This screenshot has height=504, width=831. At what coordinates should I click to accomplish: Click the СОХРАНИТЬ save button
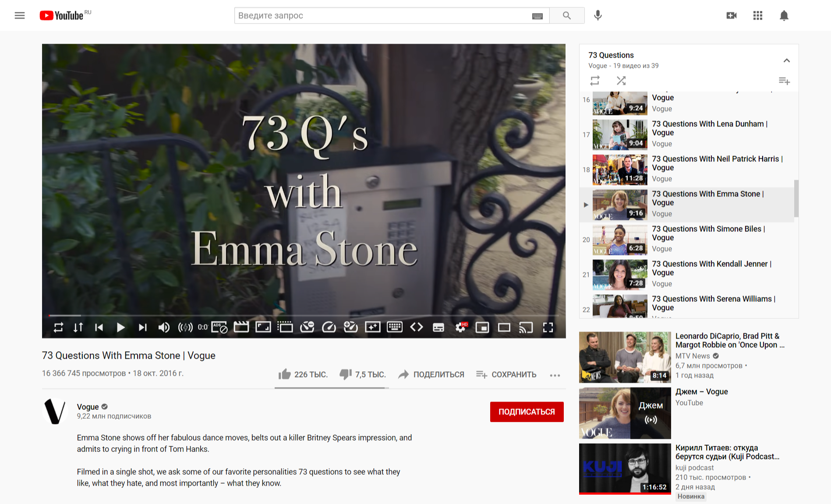tap(506, 374)
